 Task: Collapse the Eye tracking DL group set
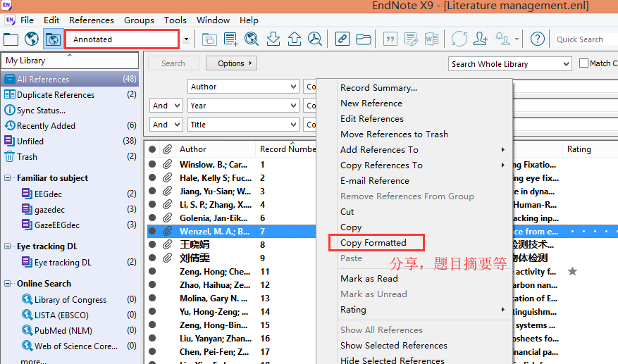[8, 246]
